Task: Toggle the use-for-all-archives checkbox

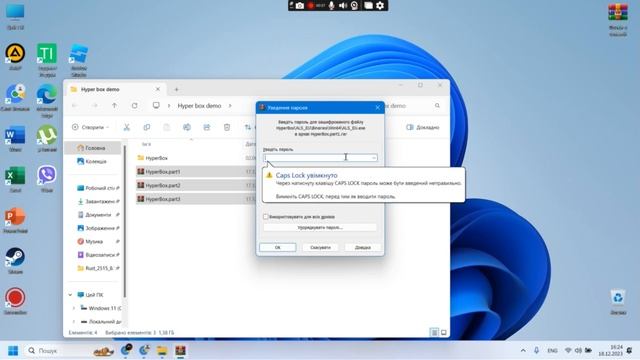Action: 266,217
